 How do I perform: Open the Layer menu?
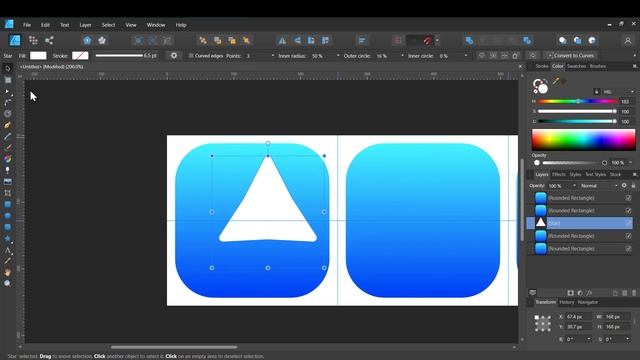tap(85, 25)
